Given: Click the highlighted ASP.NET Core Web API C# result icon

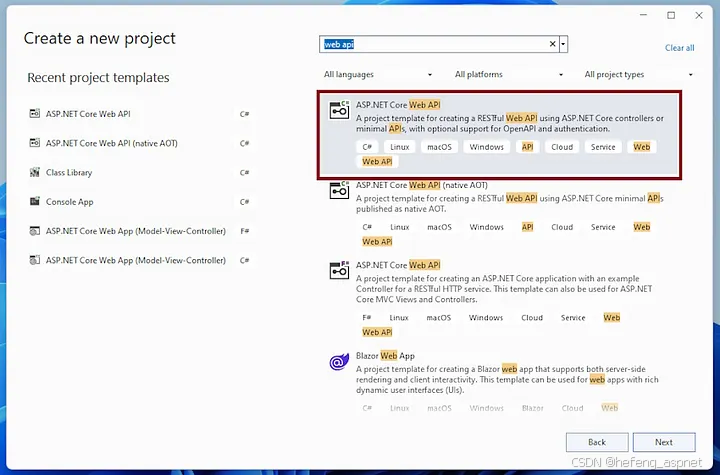Looking at the screenshot, I should click(339, 110).
